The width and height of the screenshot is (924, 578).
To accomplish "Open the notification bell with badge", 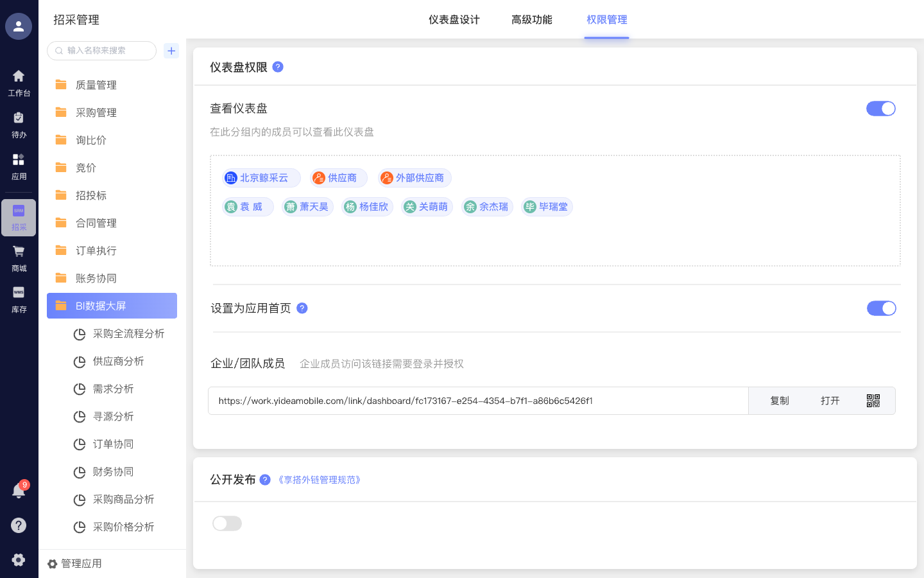I will point(19,490).
